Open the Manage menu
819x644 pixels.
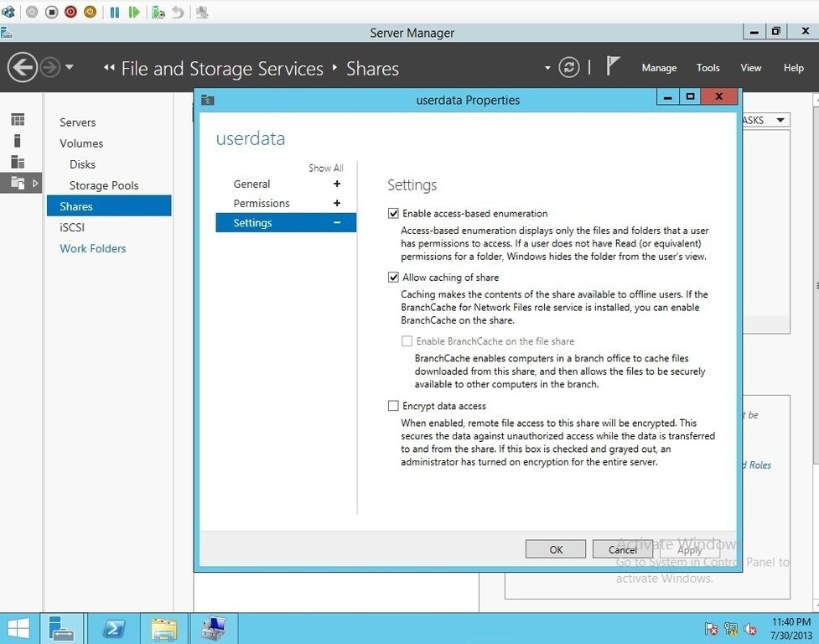tap(659, 67)
